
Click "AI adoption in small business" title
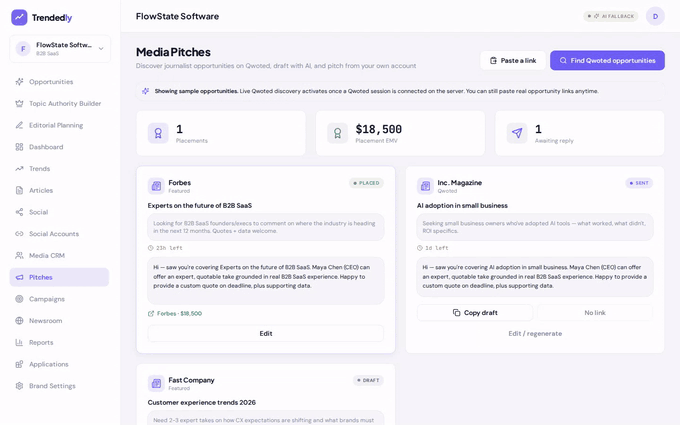462,206
